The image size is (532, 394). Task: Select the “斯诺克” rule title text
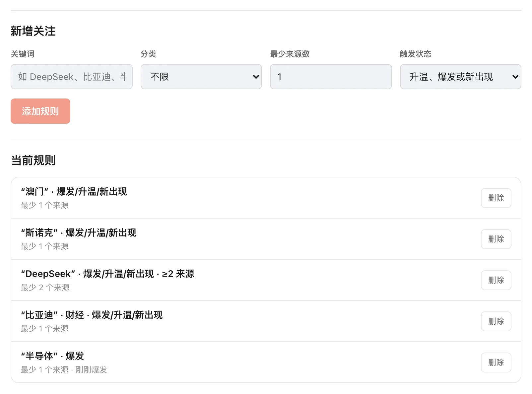(79, 232)
